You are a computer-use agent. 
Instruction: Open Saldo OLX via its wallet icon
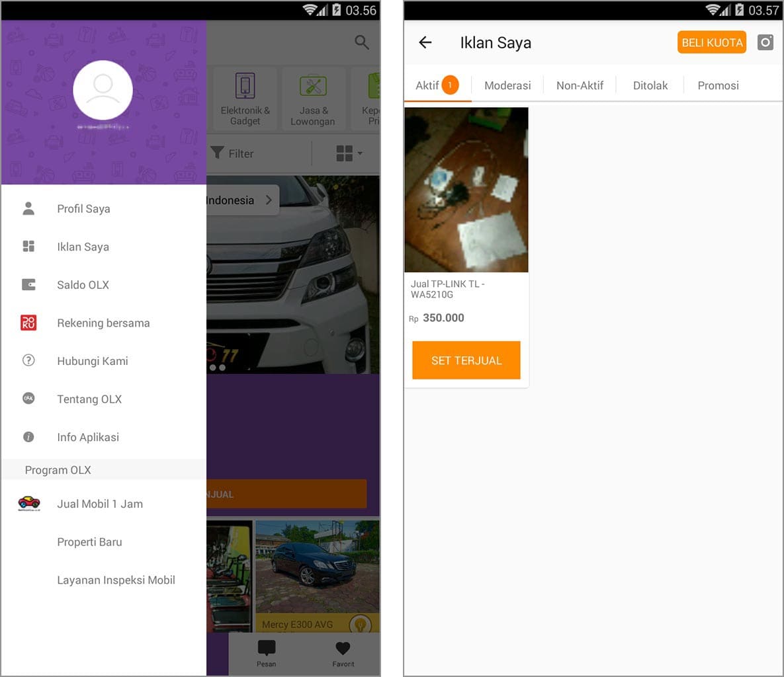tap(29, 284)
